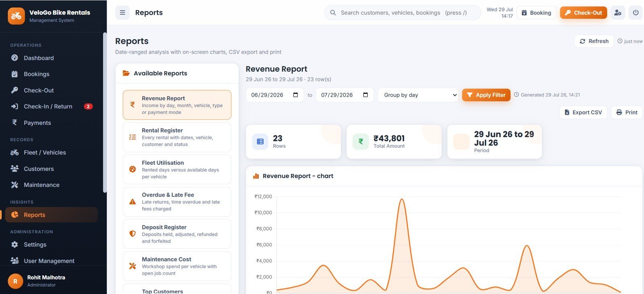Click the Available Reports folder icon
Viewport: 644px width, 294px height.
coord(126,73)
